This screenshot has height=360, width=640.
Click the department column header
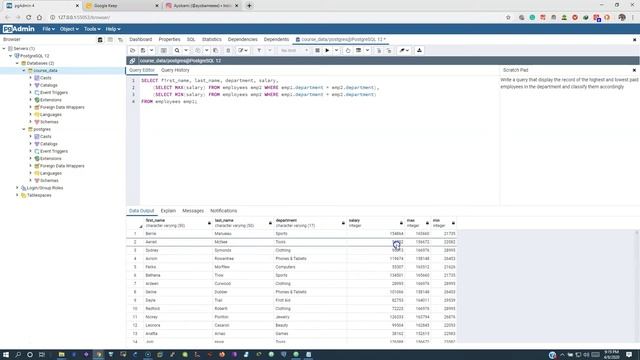[310, 223]
